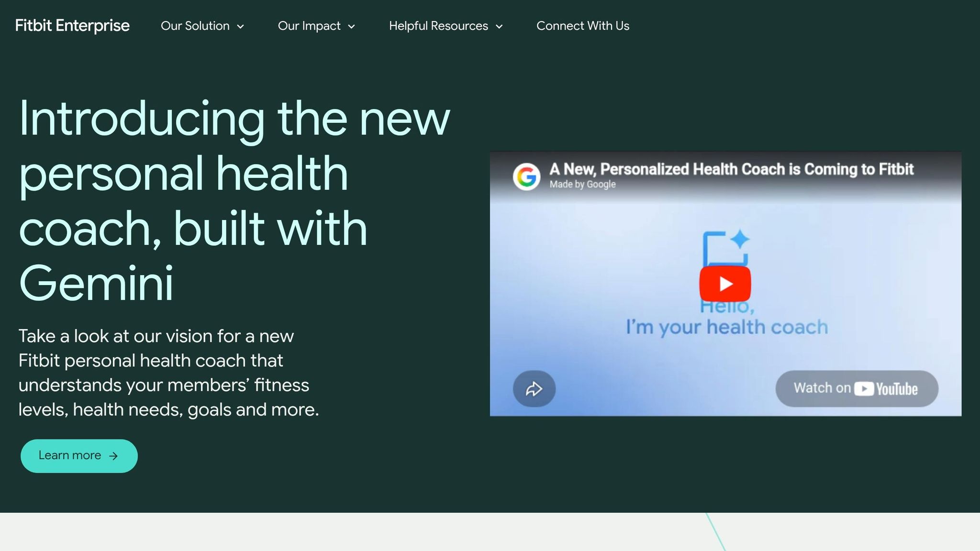The image size is (980, 551).
Task: Click the Google G logo on the video
Action: click(526, 175)
